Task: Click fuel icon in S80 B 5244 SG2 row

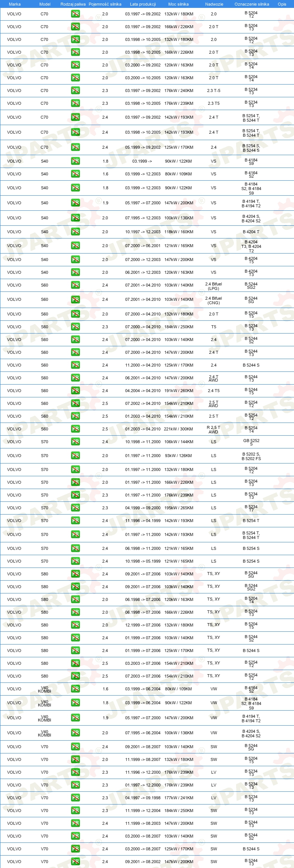Action: click(75, 587)
